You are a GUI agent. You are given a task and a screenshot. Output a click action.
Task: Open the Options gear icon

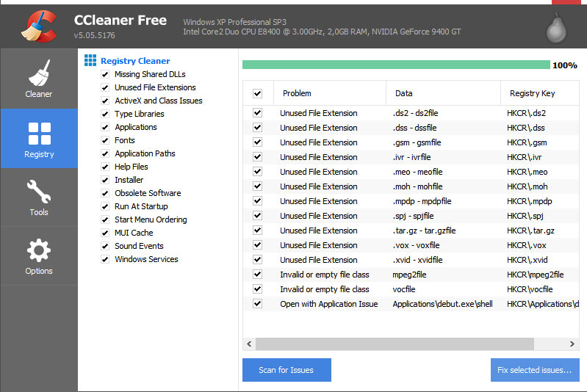(x=39, y=250)
